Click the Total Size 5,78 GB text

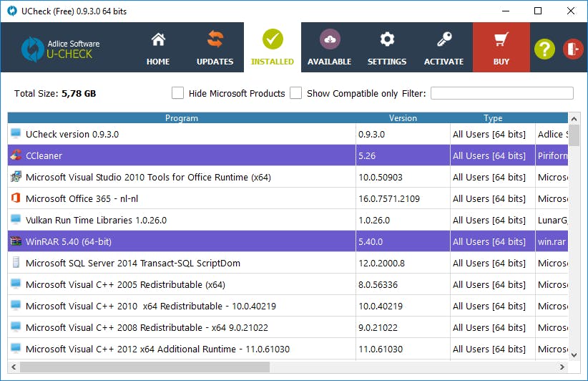tap(55, 94)
